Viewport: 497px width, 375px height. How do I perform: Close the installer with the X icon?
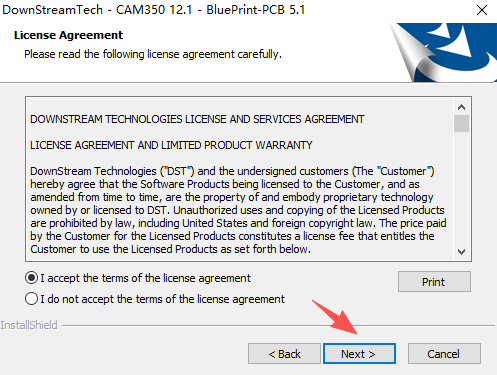coord(482,10)
